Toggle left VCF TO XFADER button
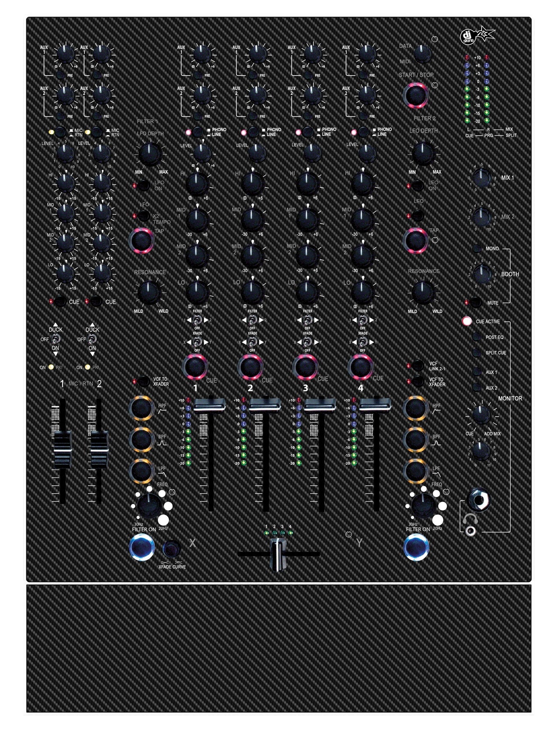This screenshot has height=733, width=560. point(143,382)
